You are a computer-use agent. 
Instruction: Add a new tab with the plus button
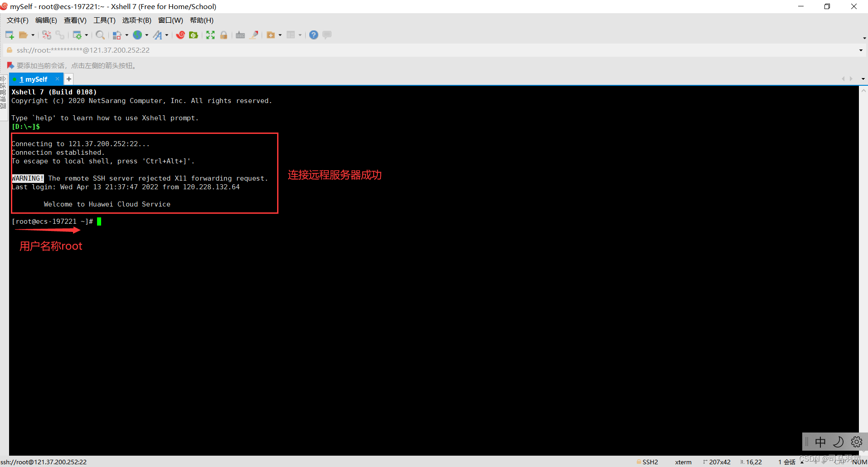click(x=69, y=79)
